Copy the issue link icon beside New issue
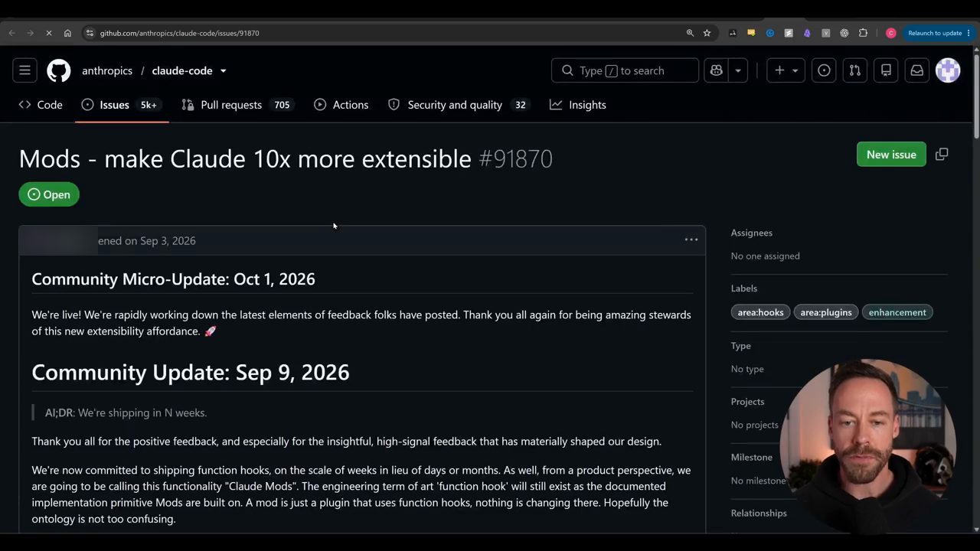Viewport: 980px width, 551px height. click(942, 155)
